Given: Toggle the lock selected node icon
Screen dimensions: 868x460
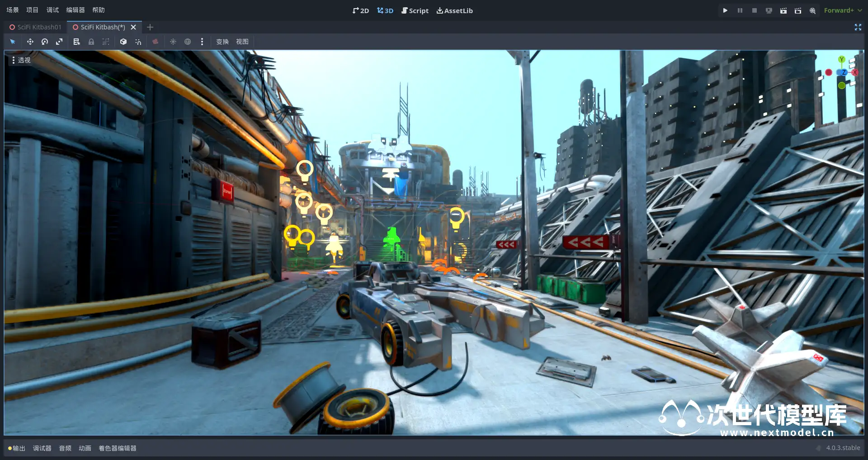Looking at the screenshot, I should [x=91, y=42].
